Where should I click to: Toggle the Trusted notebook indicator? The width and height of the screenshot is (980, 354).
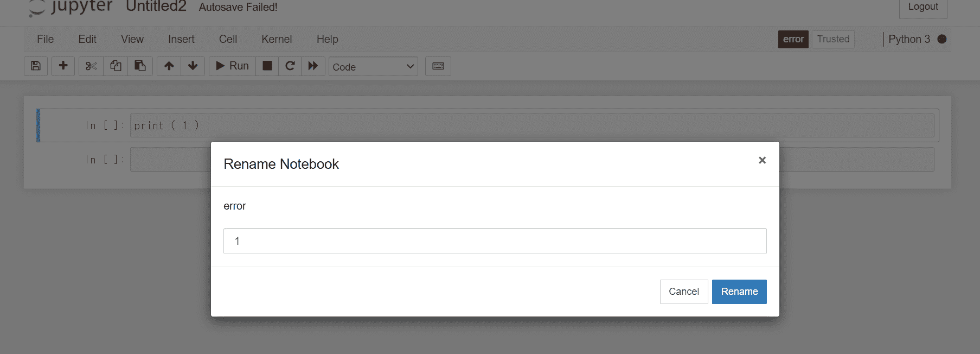[x=833, y=39]
